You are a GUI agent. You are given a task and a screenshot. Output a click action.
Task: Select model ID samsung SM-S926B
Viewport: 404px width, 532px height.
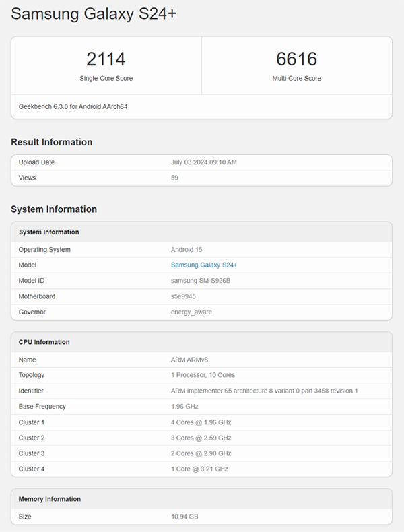(x=201, y=281)
